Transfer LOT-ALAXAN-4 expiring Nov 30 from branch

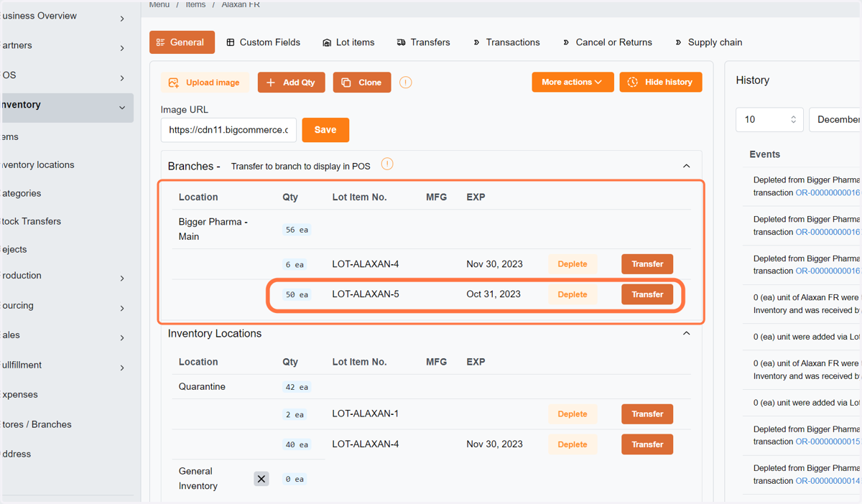(647, 264)
